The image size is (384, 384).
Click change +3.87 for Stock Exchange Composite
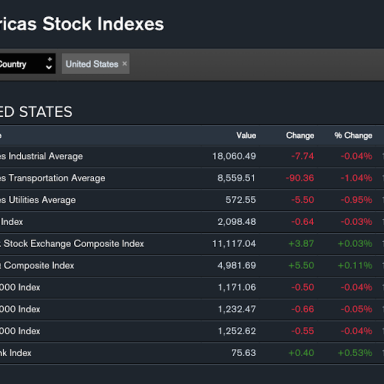pyautogui.click(x=301, y=244)
